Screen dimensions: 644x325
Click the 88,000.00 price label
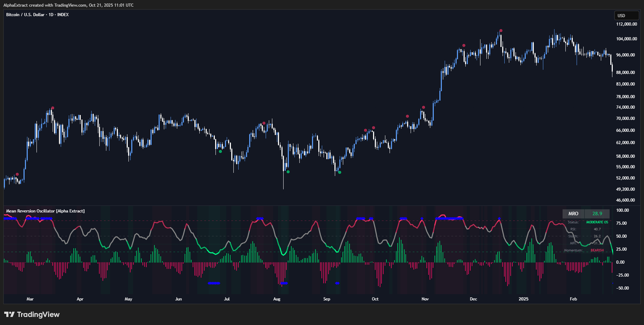625,73
